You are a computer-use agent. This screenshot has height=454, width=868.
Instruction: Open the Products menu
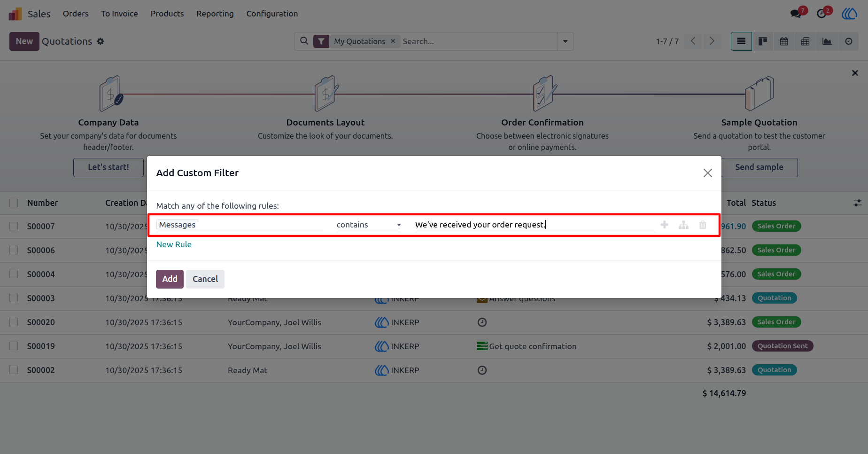[x=167, y=14]
